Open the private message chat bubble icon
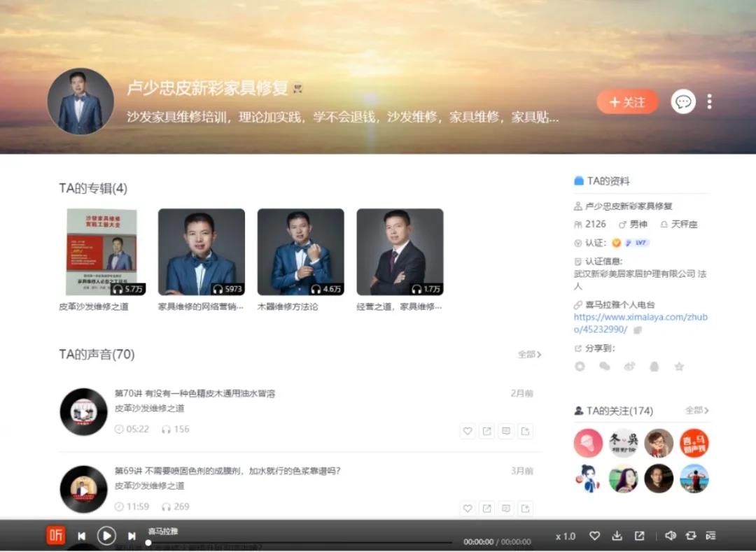The height and width of the screenshot is (552, 756). pyautogui.click(x=683, y=102)
